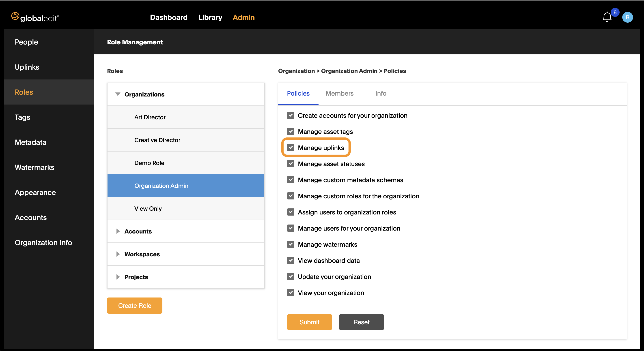Toggle Manage custom metadata schemas checkbox

pyautogui.click(x=291, y=180)
